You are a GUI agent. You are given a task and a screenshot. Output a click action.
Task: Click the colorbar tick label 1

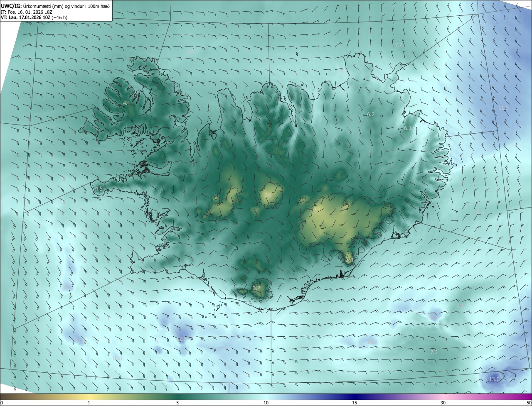click(x=89, y=403)
